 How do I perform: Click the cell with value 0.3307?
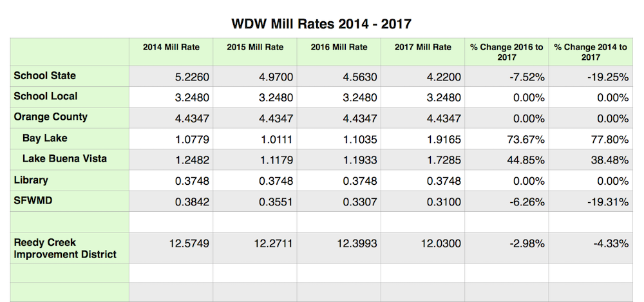(x=339, y=202)
